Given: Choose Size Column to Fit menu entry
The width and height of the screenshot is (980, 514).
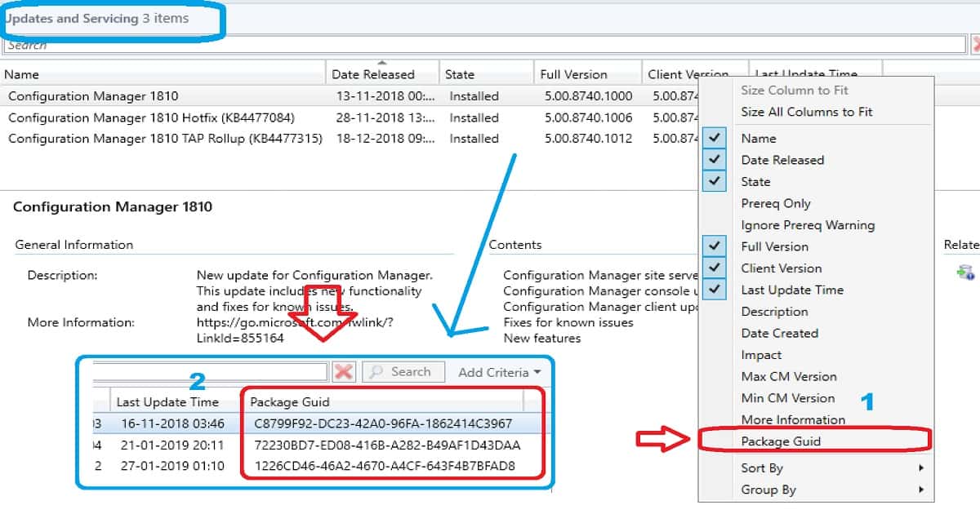Looking at the screenshot, I should click(x=794, y=91).
